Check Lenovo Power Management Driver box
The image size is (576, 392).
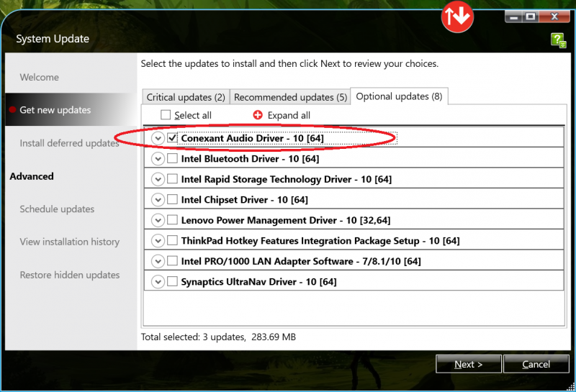coord(172,220)
